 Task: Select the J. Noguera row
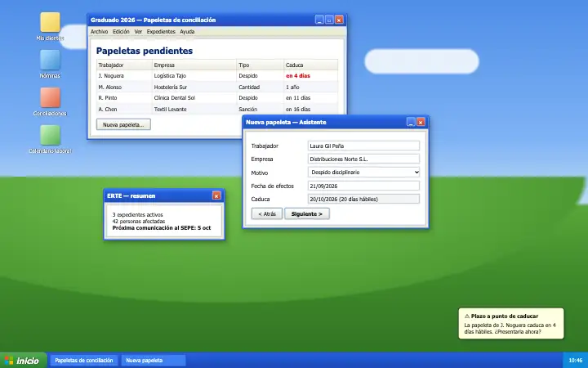pos(217,76)
